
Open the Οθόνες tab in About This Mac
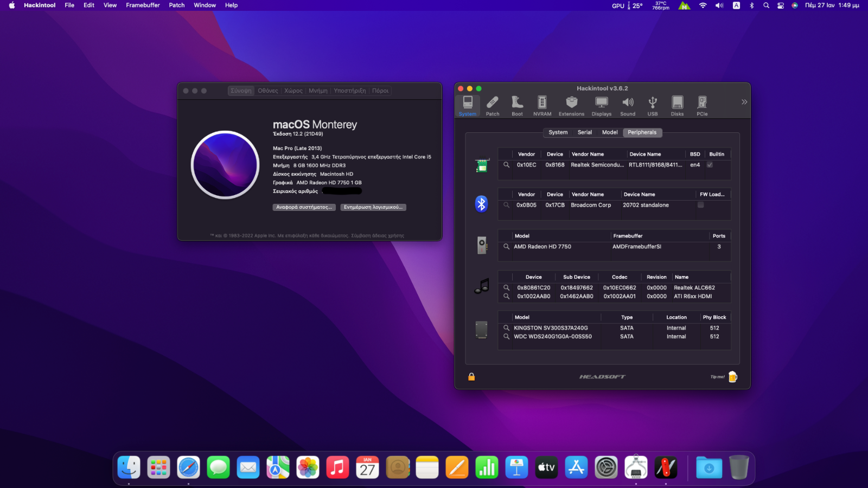click(x=268, y=91)
